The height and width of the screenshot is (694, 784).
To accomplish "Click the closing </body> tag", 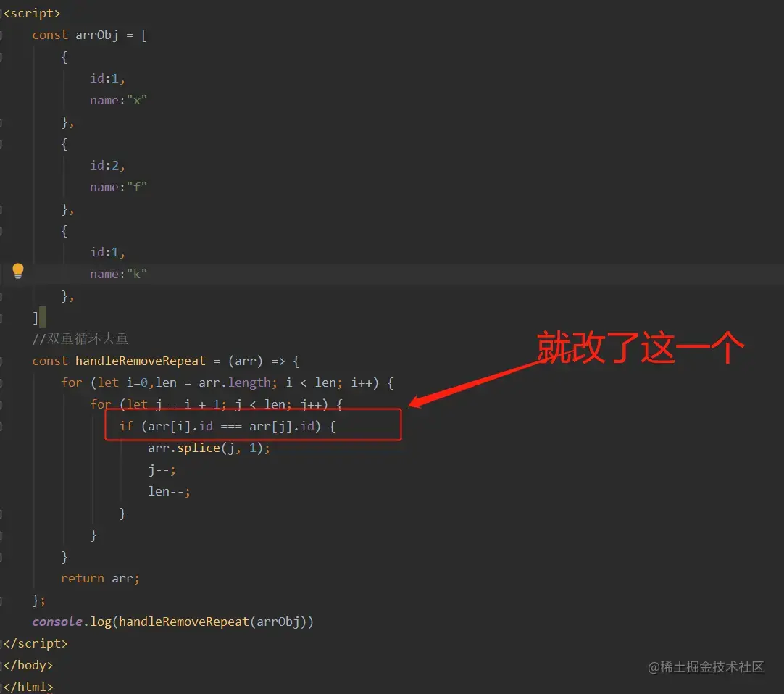I will pyautogui.click(x=28, y=666).
